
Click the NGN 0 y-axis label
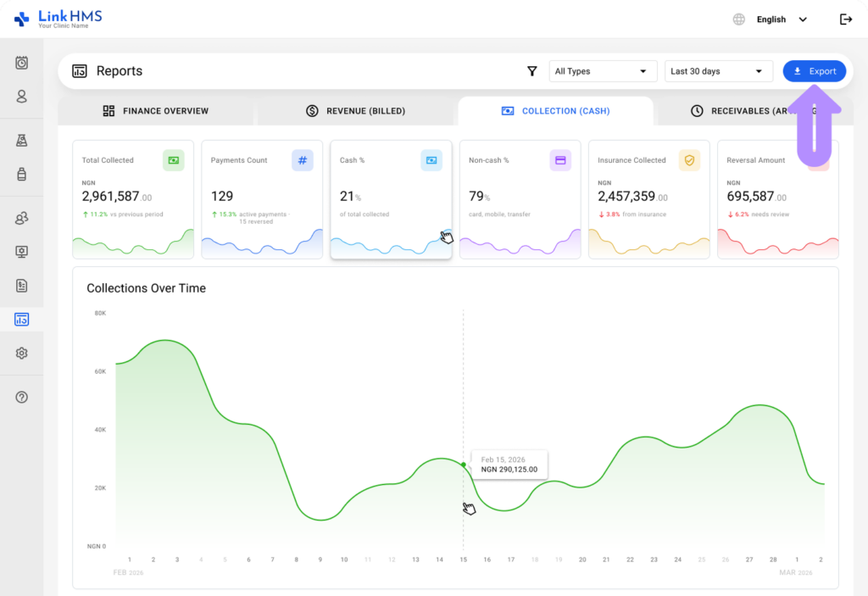point(97,546)
